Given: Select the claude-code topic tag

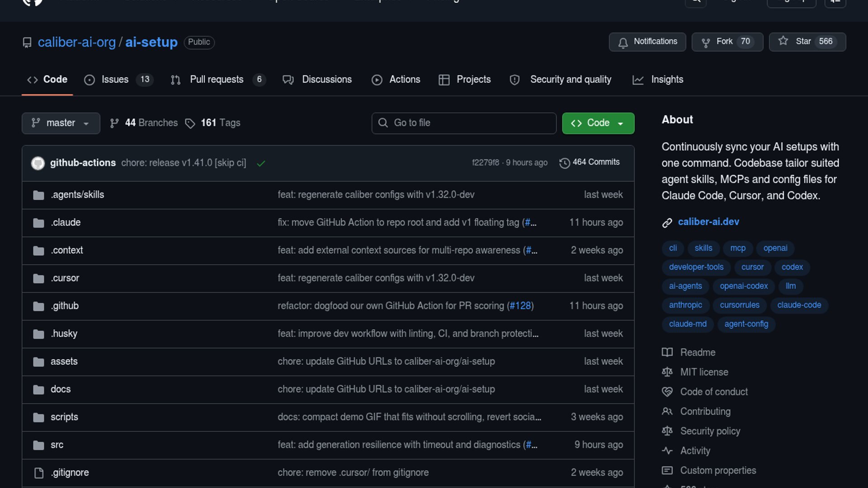Looking at the screenshot, I should [799, 305].
